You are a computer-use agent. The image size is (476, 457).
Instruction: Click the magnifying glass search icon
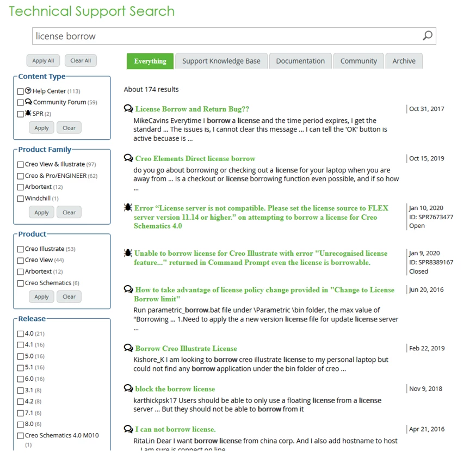point(427,35)
